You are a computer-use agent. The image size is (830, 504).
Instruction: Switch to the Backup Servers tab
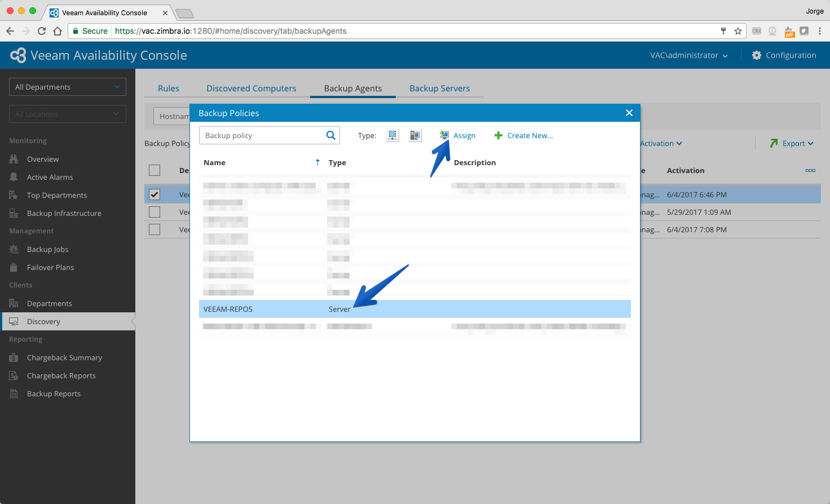point(440,88)
